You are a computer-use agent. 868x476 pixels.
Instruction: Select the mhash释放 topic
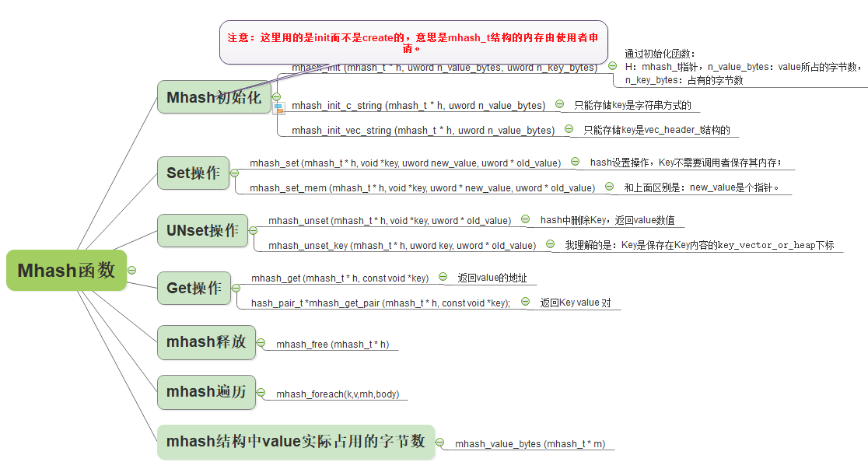point(206,342)
